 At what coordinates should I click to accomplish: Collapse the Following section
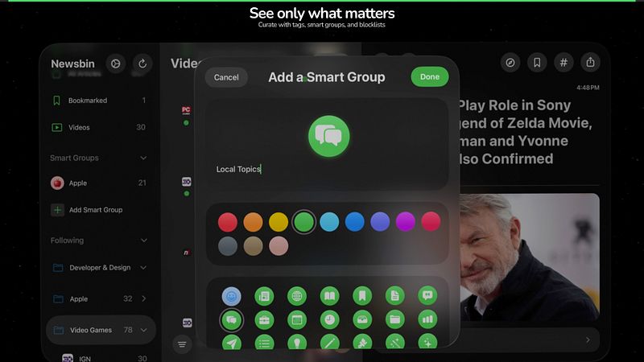pyautogui.click(x=144, y=241)
